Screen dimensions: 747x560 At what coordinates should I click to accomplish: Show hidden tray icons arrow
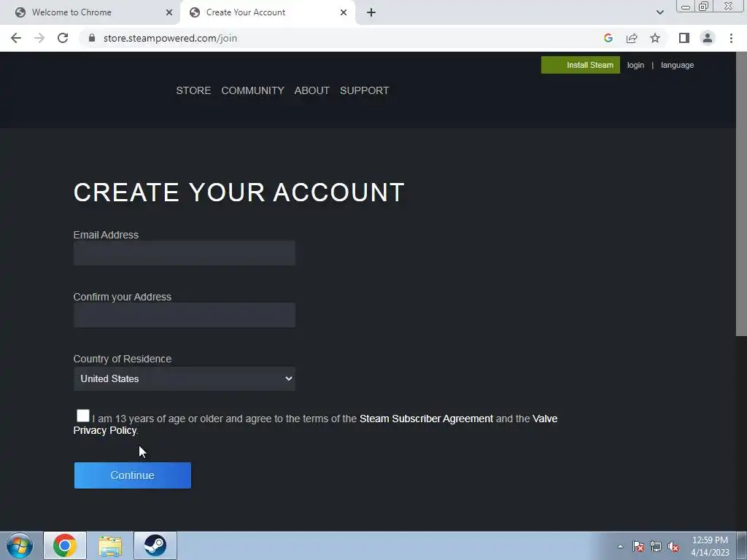point(620,546)
